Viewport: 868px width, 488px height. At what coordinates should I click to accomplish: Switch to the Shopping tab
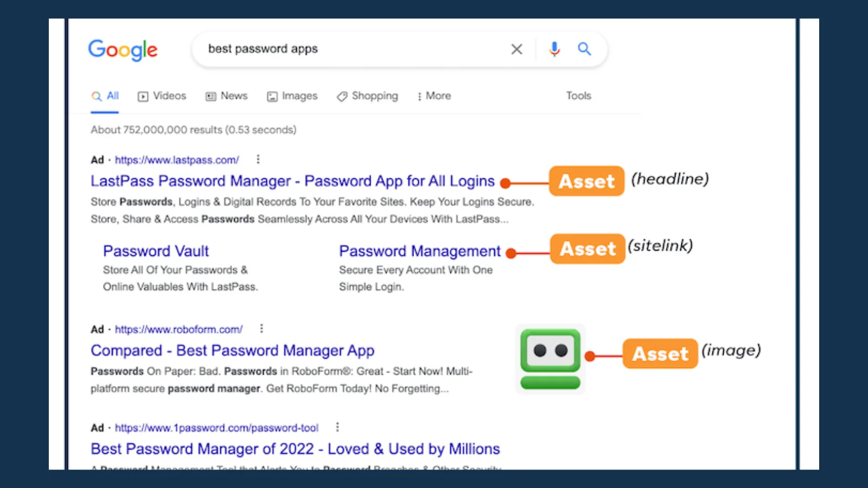(367, 96)
